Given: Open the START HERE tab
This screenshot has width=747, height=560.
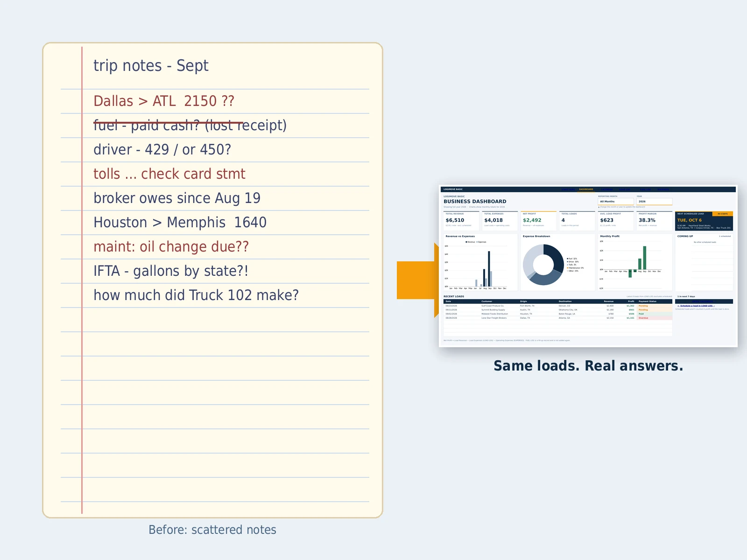Looking at the screenshot, I should [568, 189].
